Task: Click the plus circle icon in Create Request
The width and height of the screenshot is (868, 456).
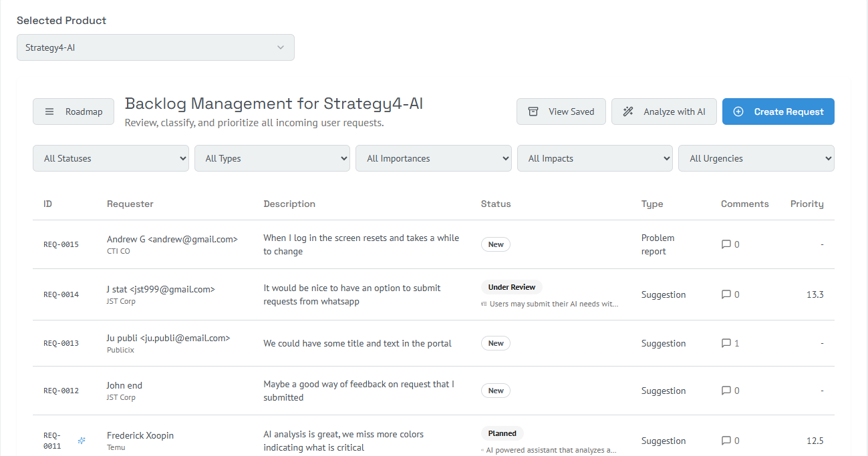Action: click(x=738, y=111)
